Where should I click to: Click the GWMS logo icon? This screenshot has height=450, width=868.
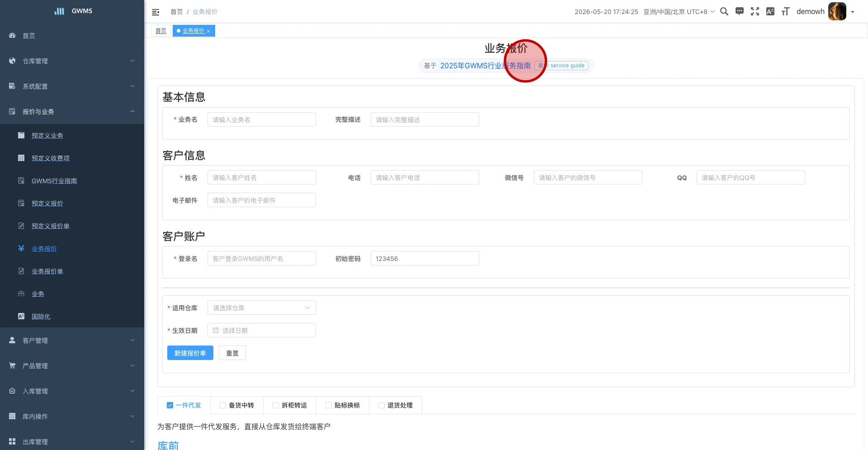coord(59,11)
